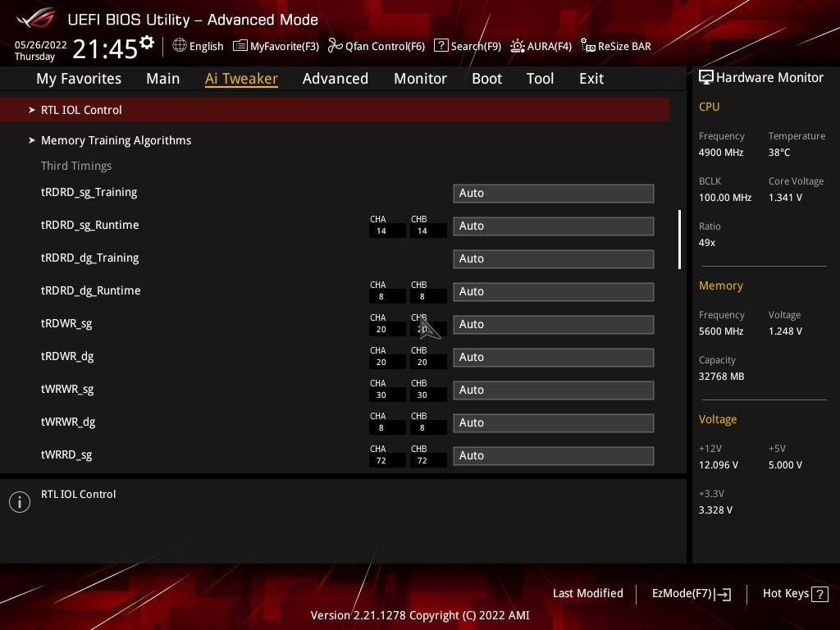
Task: Open the My Favorites tab
Action: pos(79,79)
